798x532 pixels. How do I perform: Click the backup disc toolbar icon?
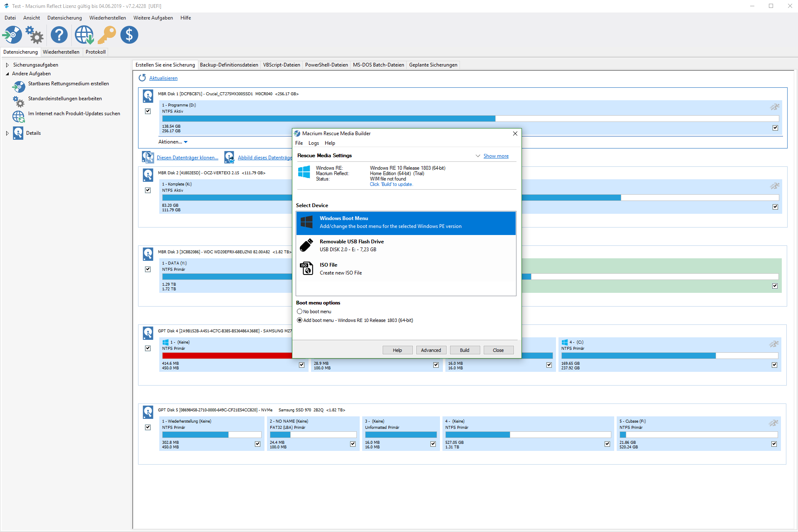pyautogui.click(x=12, y=35)
